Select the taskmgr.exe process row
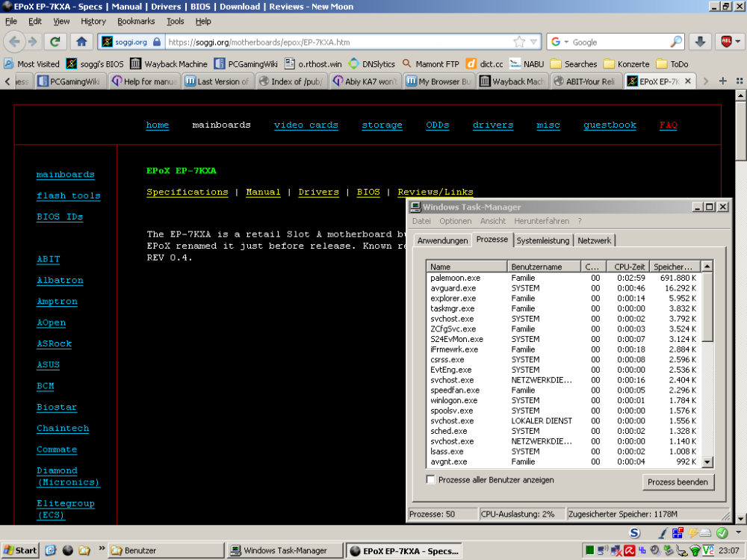 point(565,308)
